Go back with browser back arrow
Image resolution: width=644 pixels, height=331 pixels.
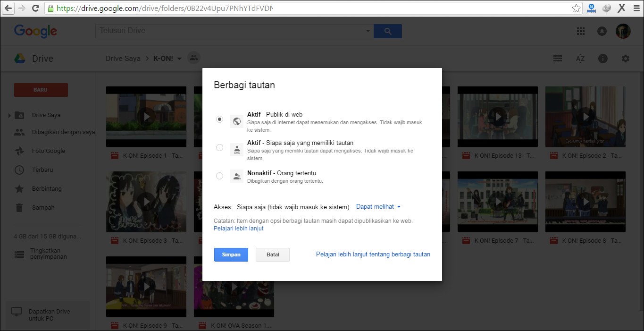tap(8, 8)
